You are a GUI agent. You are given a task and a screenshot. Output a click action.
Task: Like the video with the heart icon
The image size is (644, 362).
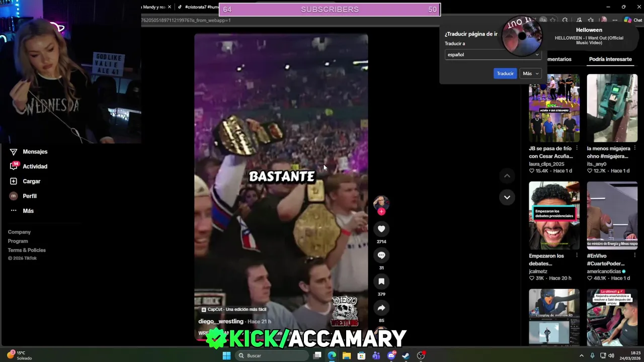(381, 229)
